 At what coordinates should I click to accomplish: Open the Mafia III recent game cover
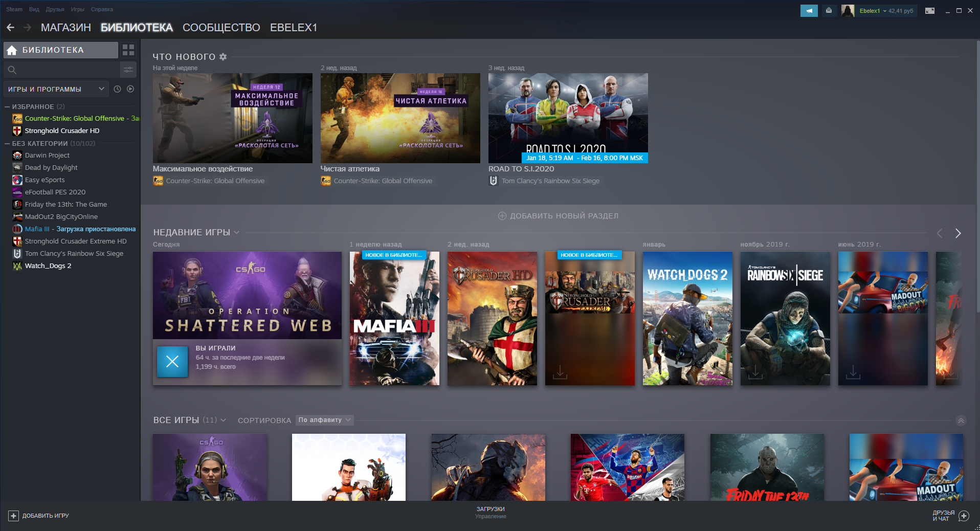point(394,318)
